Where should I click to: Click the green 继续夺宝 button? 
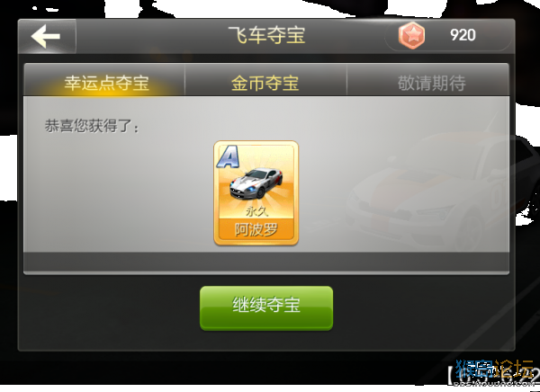pyautogui.click(x=266, y=308)
